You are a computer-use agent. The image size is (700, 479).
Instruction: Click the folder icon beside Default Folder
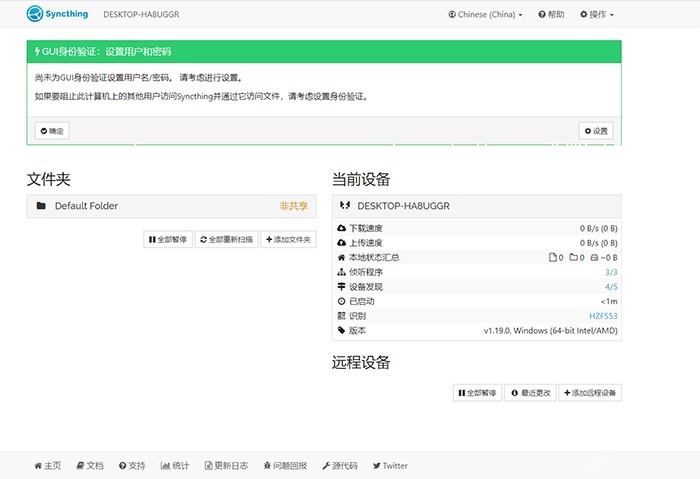pos(41,205)
